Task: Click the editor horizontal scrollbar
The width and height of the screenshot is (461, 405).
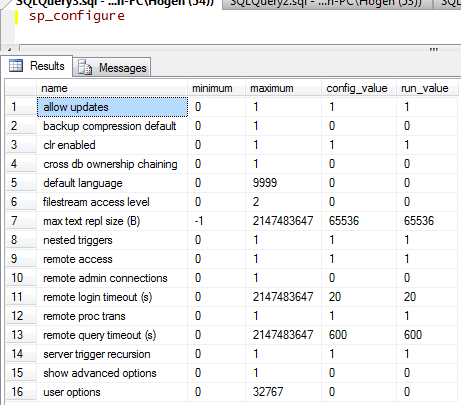Action: pyautogui.click(x=240, y=48)
